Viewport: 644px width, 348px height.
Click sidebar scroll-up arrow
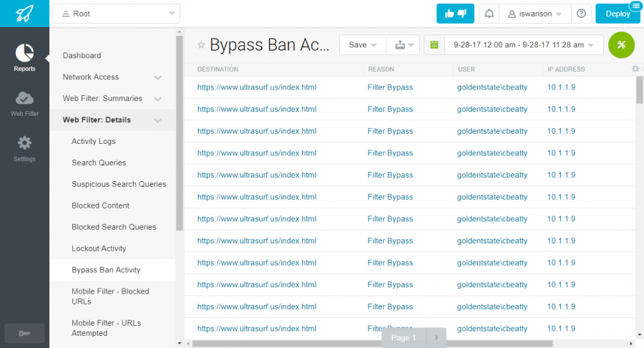180,32
